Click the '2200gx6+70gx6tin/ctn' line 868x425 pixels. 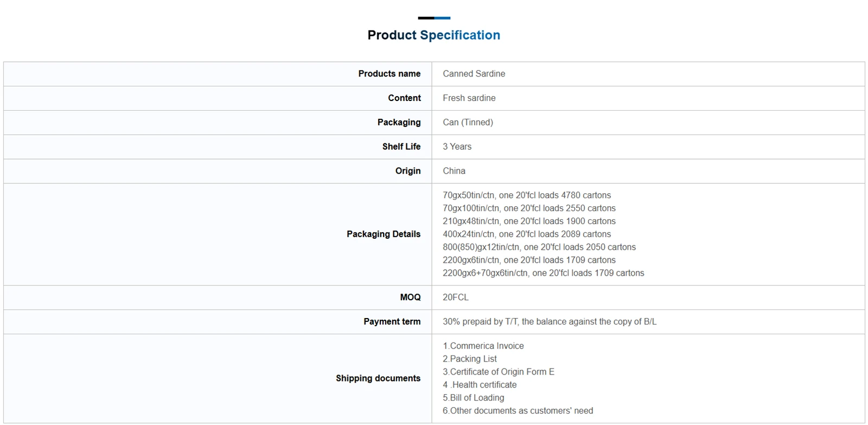pos(544,274)
